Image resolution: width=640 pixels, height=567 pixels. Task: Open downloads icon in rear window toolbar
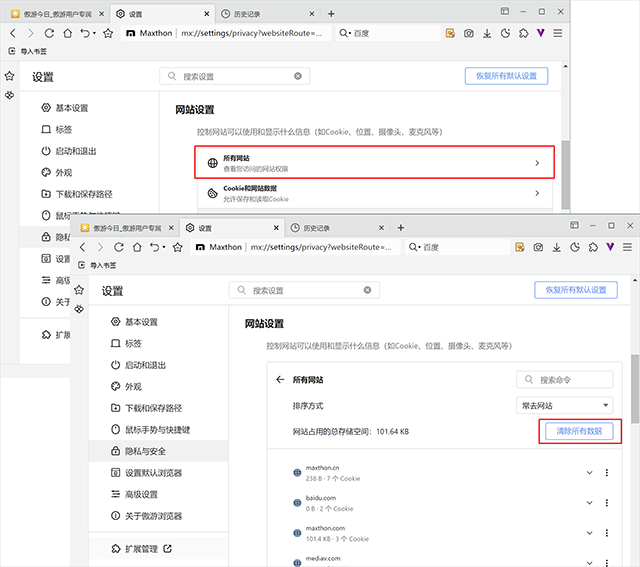click(487, 33)
